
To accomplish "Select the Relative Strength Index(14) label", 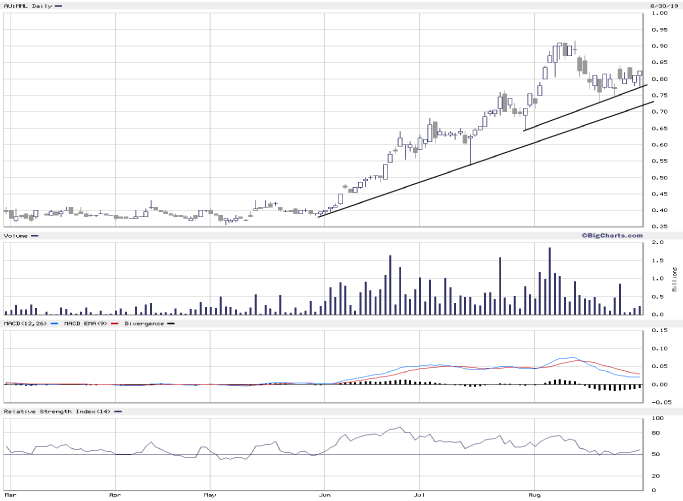I will (55, 411).
